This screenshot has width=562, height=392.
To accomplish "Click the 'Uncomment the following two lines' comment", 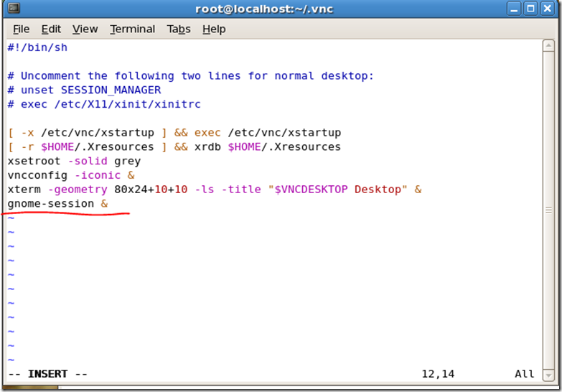I will [190, 75].
